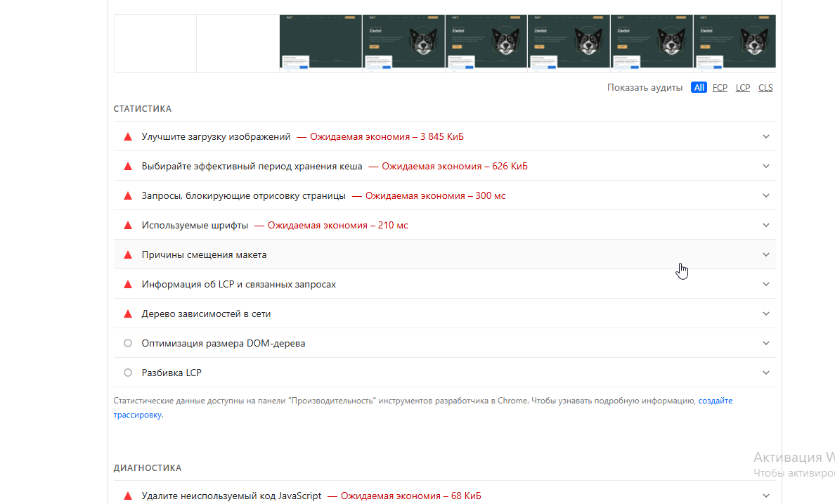The image size is (835, 504).
Task: Click red triangle beside 'Удалите неиспользуемый код JavaScript'
Action: pyautogui.click(x=128, y=496)
